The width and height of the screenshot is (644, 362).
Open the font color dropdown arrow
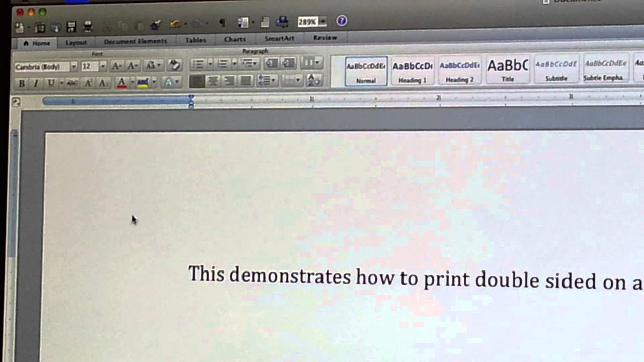click(x=132, y=82)
